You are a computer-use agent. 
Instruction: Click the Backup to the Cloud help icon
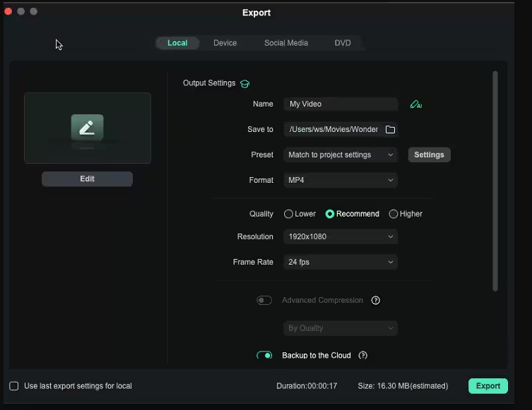click(x=363, y=355)
